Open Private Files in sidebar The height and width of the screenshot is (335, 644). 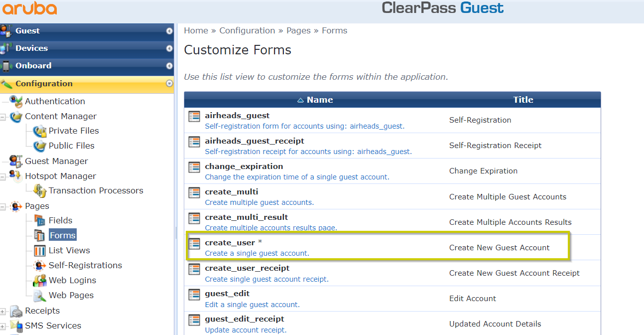point(74,131)
